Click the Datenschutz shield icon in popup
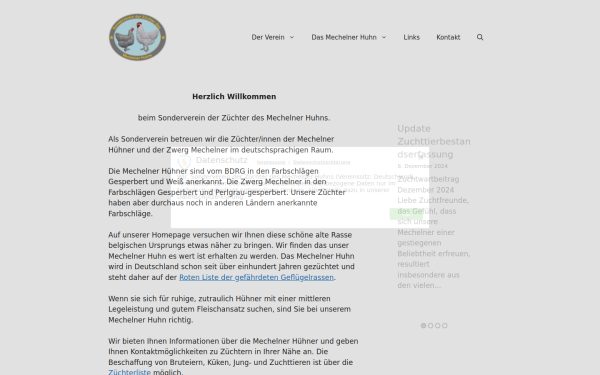 184,161
